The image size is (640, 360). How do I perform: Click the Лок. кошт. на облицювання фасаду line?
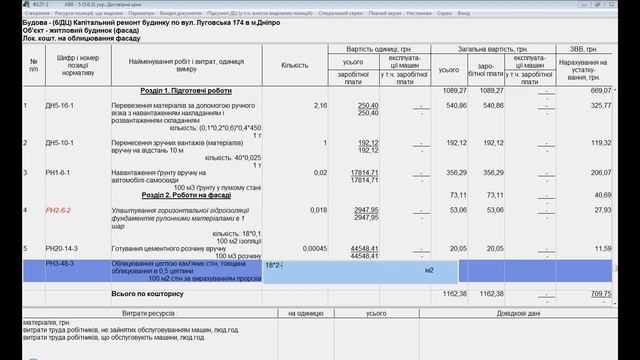[82, 38]
